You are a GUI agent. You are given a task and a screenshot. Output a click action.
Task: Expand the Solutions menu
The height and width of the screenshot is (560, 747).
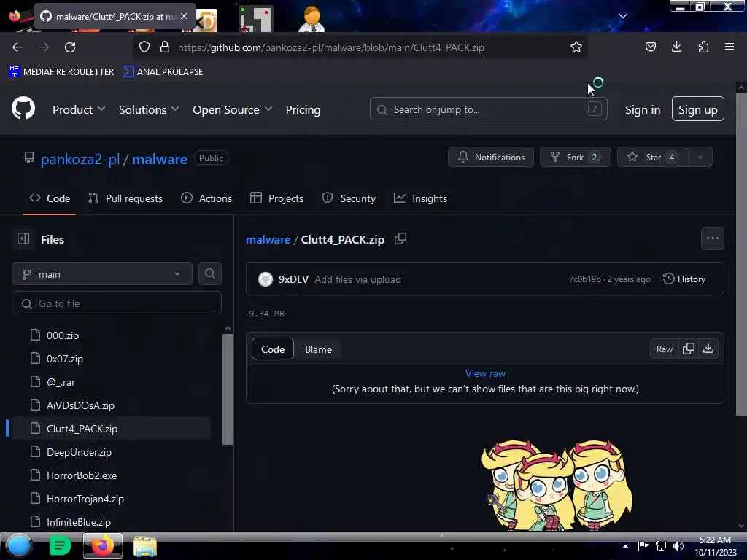click(x=149, y=109)
